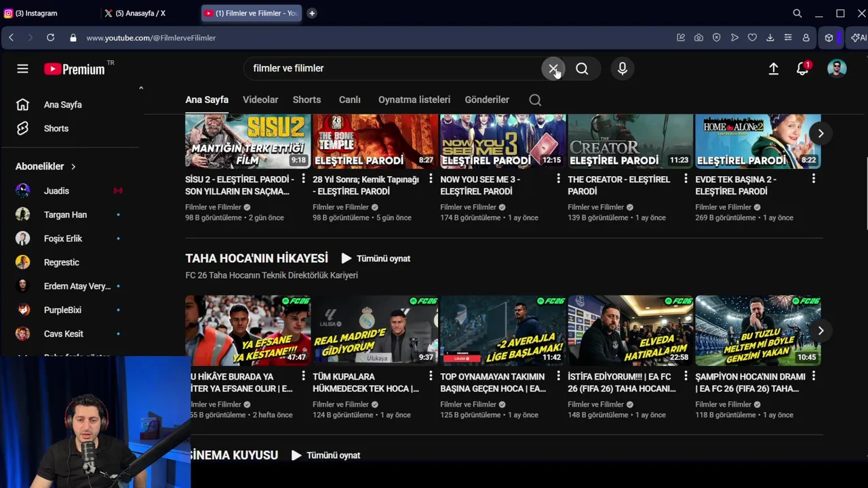
Task: Open Home Alone 2 video thumbnail
Action: click(x=758, y=141)
